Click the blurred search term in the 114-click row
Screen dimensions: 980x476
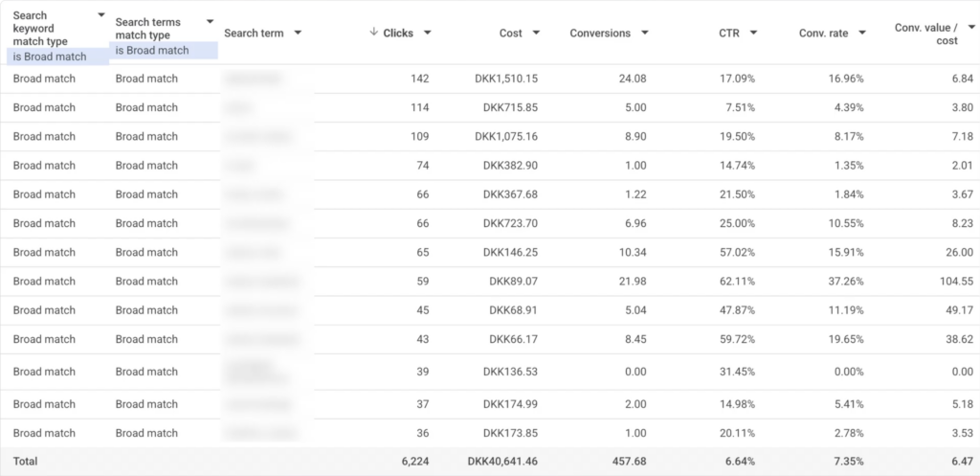click(x=239, y=107)
